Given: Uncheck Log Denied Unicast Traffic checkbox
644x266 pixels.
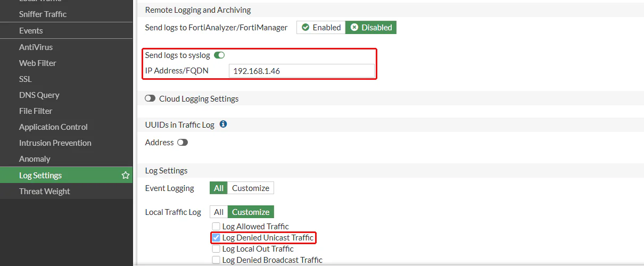Looking at the screenshot, I should point(216,238).
